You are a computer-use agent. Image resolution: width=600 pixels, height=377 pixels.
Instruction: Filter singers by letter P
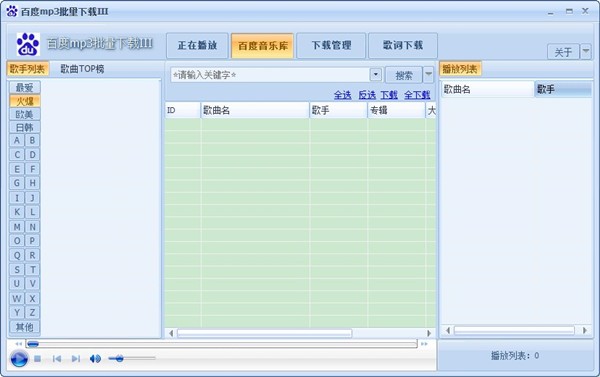click(x=33, y=241)
